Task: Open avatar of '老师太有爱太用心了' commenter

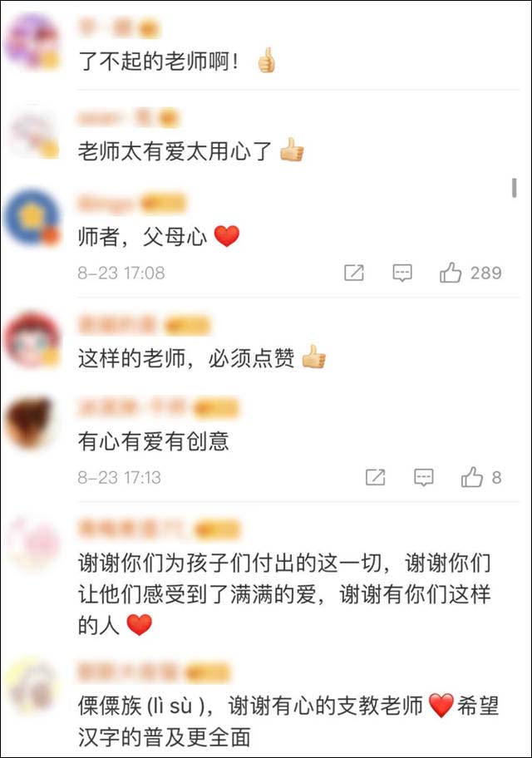Action: coord(33,131)
